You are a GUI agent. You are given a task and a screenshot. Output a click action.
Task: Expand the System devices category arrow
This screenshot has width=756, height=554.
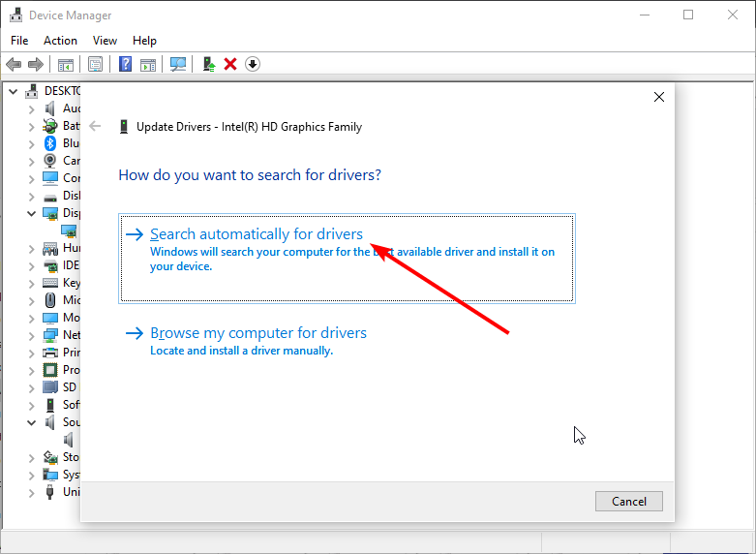pos(32,475)
